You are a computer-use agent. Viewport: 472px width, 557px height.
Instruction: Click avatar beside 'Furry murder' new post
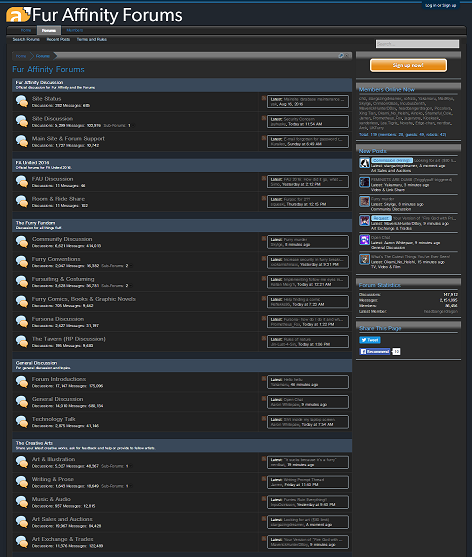point(364,201)
